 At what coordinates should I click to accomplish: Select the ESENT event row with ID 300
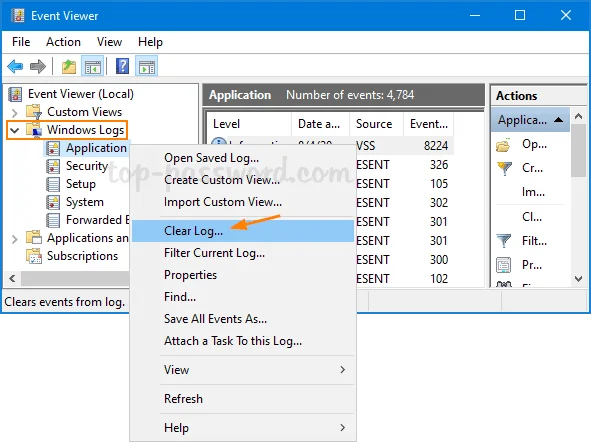click(x=404, y=260)
